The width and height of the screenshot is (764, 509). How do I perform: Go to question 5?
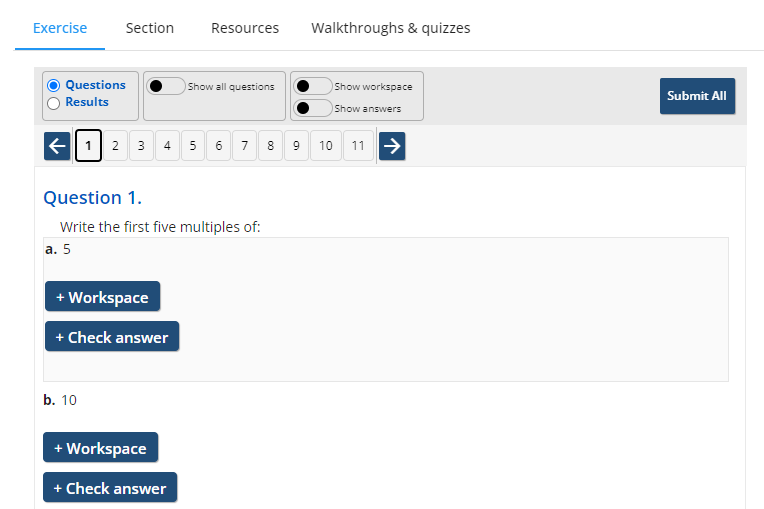pos(192,146)
